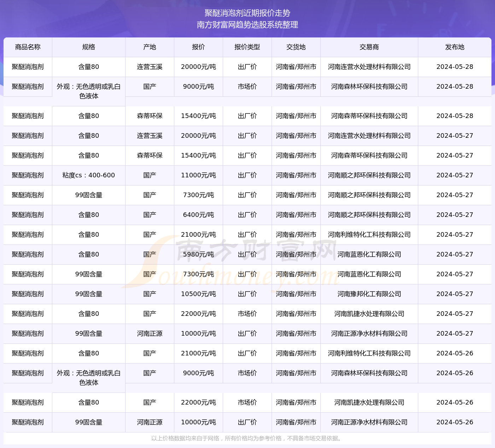Select 含量80 in the 5980元/吨 row
495x448 pixels.
[88, 254]
